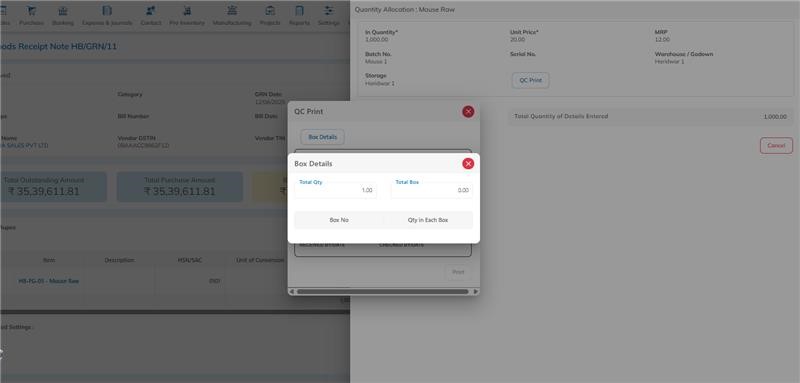
Task: Click the Total Box input field
Action: (x=432, y=190)
